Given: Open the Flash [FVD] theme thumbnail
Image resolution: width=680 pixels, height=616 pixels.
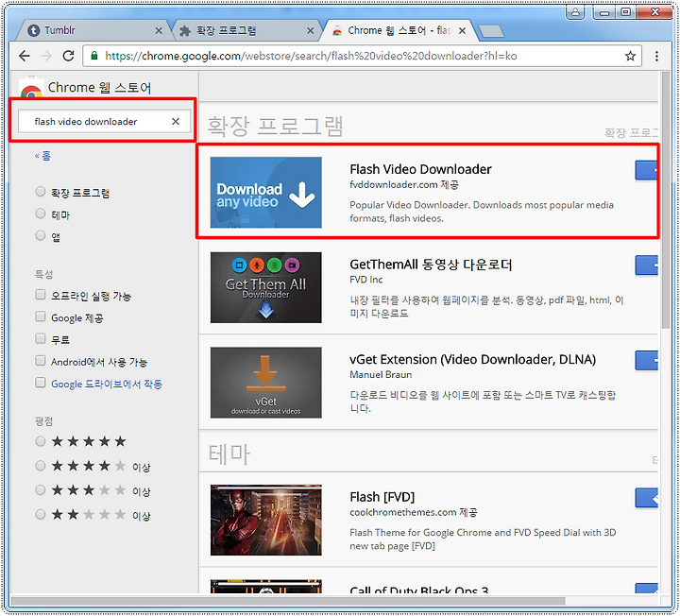Looking at the screenshot, I should (x=265, y=520).
